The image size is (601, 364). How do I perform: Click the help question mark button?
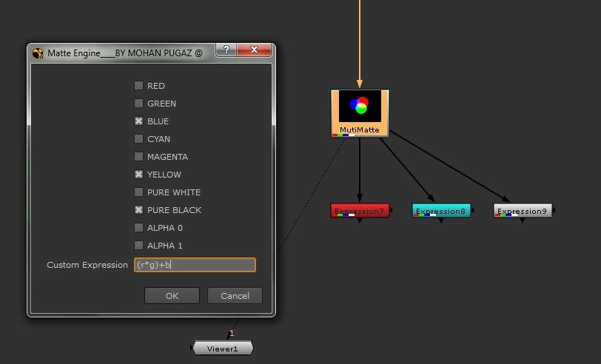[226, 50]
